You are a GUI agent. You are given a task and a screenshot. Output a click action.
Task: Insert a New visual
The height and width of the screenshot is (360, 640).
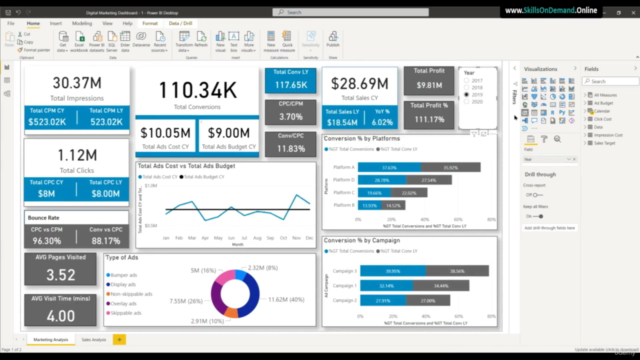click(x=220, y=41)
